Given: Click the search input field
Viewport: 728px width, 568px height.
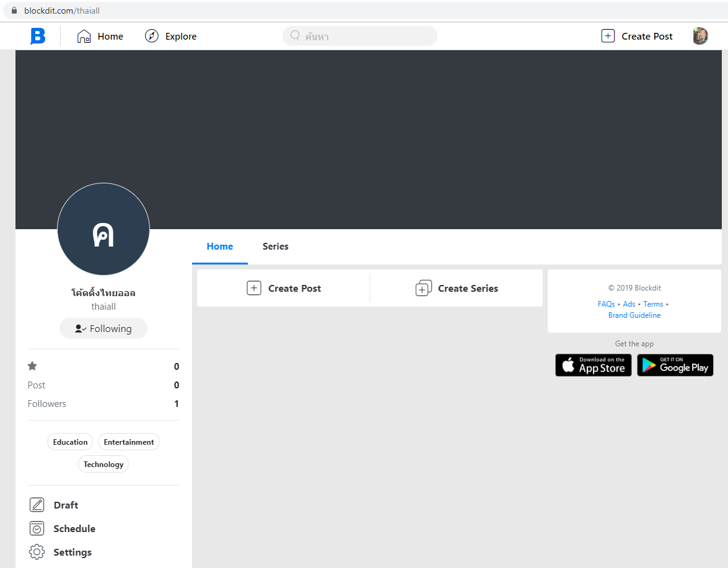Looking at the screenshot, I should [366, 36].
